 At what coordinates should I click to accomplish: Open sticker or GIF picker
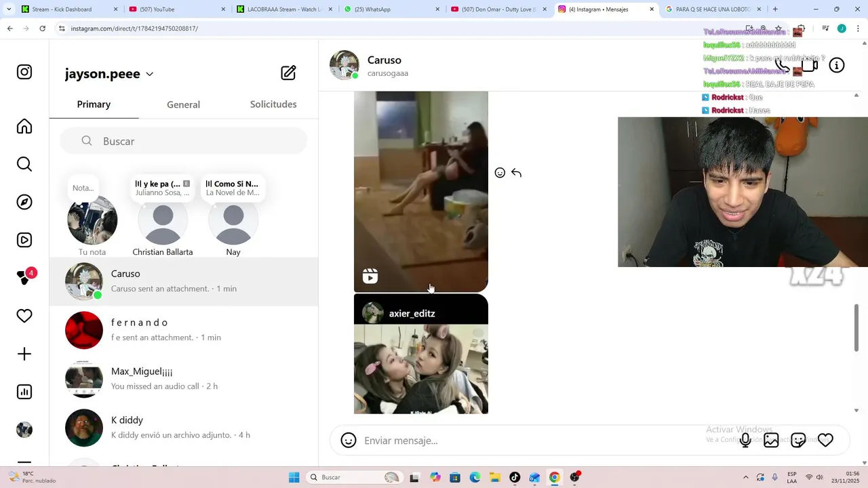(x=798, y=441)
